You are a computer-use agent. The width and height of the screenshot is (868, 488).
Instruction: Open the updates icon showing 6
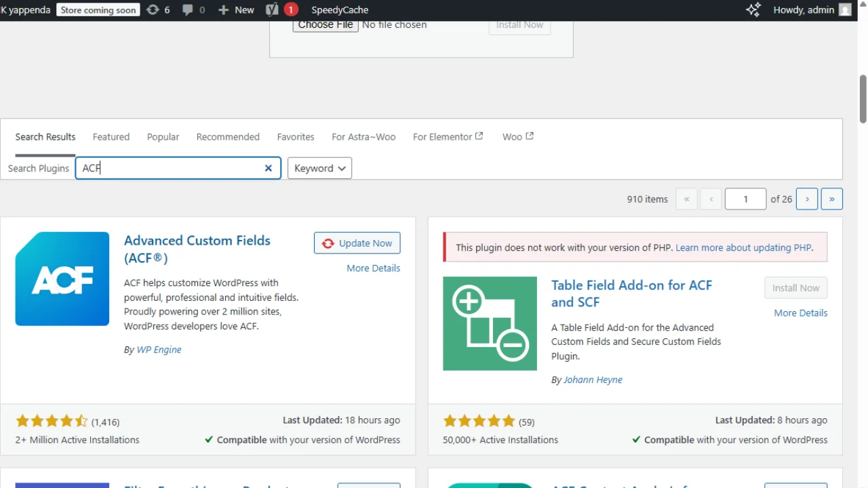point(158,10)
